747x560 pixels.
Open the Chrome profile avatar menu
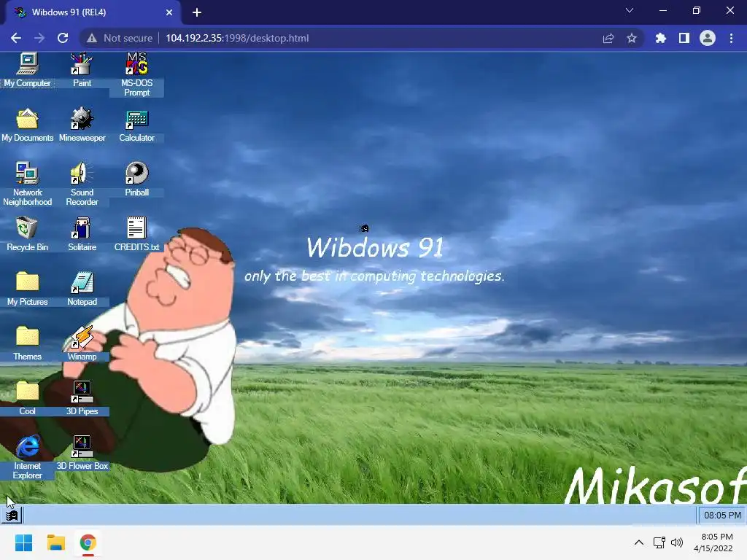click(708, 38)
